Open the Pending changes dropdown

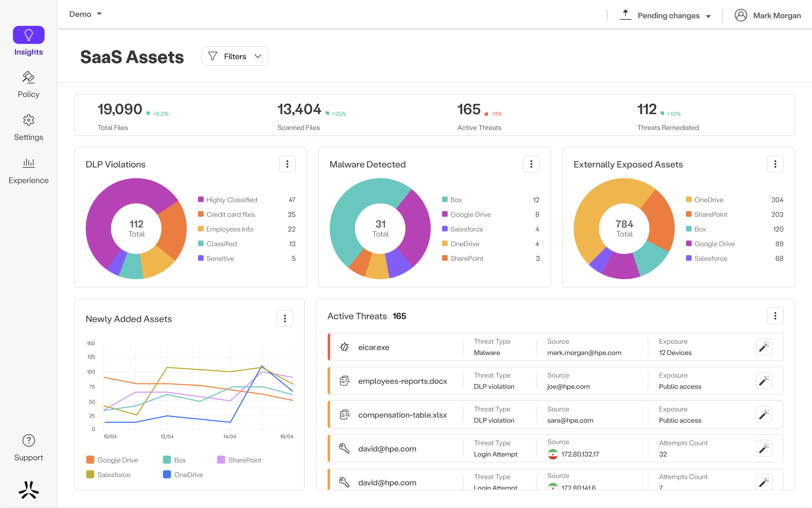tap(668, 16)
